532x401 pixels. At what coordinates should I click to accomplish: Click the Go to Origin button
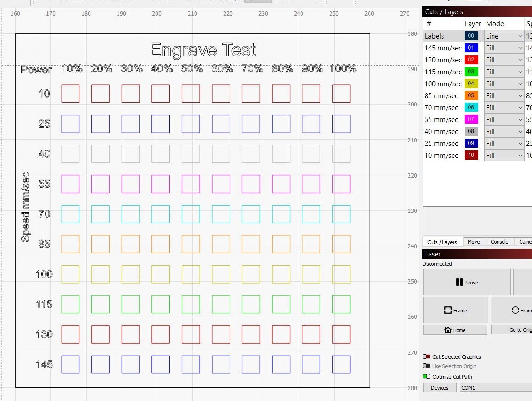click(512, 330)
